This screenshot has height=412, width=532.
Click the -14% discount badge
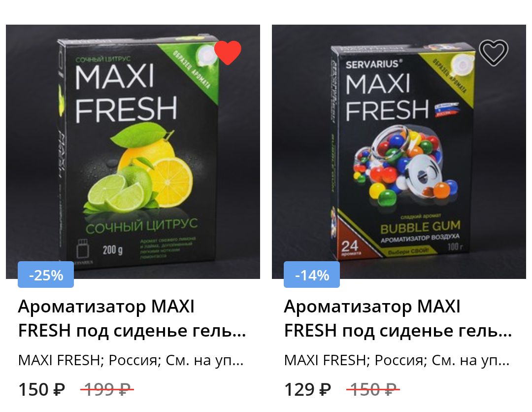coord(312,275)
